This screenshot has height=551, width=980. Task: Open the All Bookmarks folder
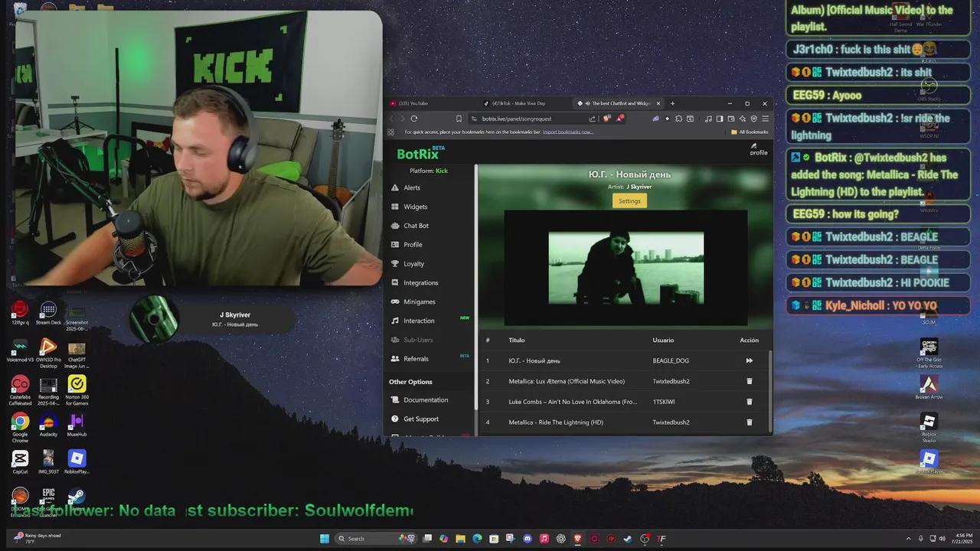(x=750, y=132)
